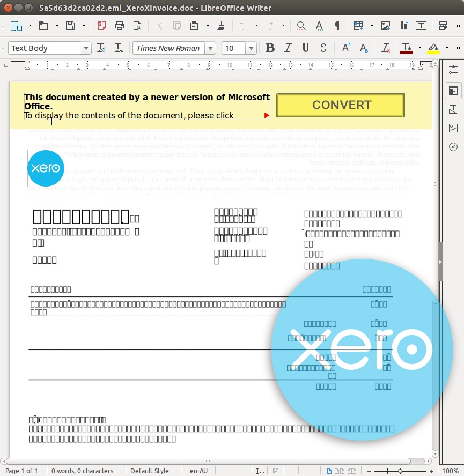Open the Navigator in the sidebar

(x=453, y=147)
